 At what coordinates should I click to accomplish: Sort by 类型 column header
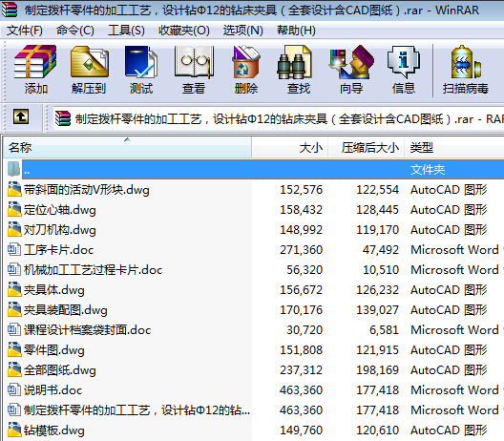pyautogui.click(x=454, y=148)
